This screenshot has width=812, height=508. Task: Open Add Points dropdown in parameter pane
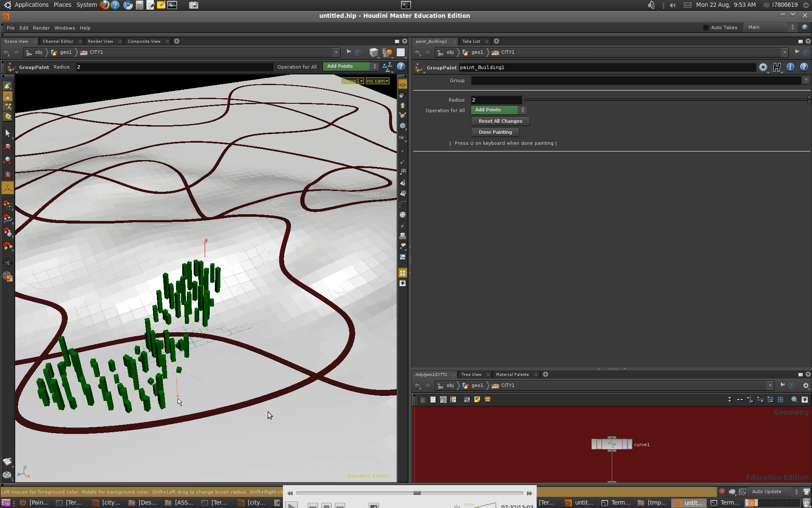click(x=499, y=110)
